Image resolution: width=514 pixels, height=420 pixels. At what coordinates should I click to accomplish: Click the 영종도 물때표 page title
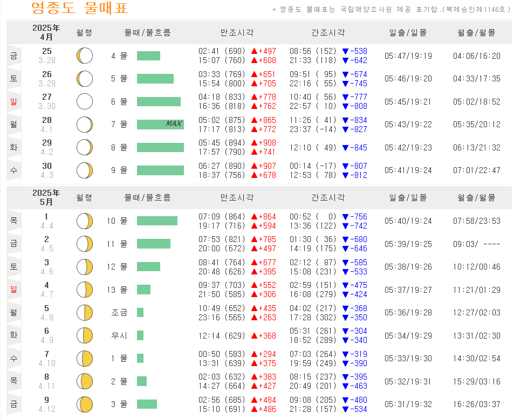coord(80,8)
